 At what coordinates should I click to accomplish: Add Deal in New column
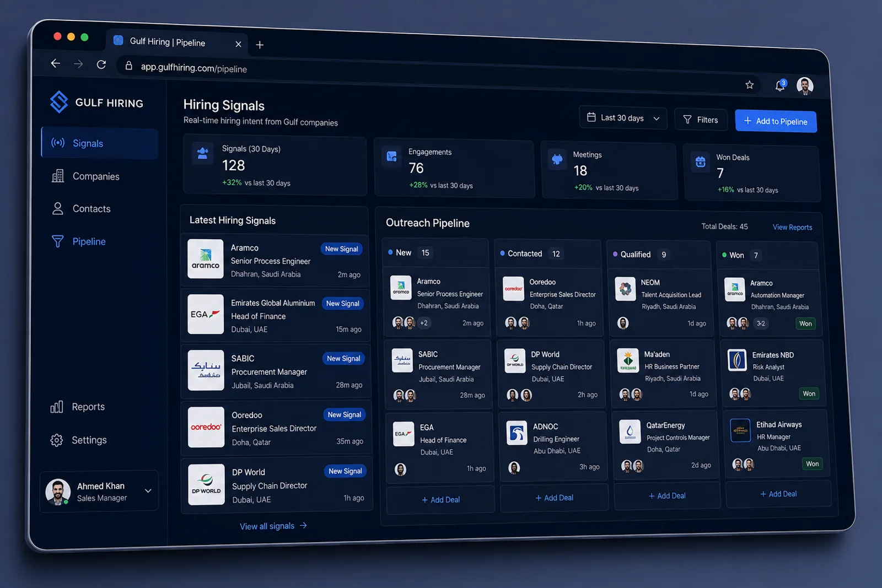tap(440, 500)
